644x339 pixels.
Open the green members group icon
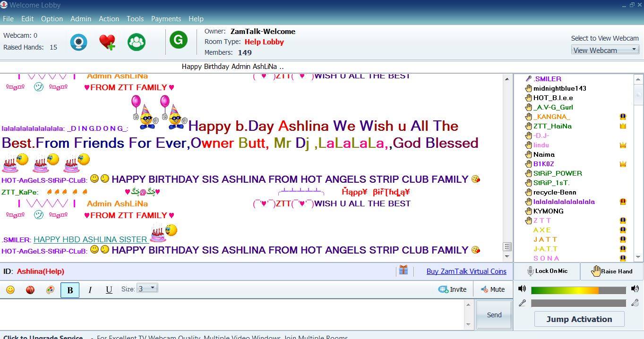click(137, 42)
